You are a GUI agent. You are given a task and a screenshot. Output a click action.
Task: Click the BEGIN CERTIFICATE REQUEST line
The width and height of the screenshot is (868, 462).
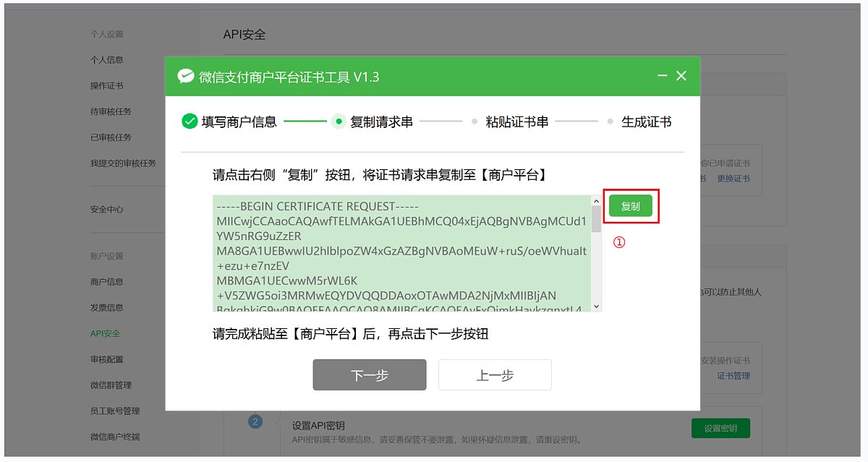click(318, 206)
